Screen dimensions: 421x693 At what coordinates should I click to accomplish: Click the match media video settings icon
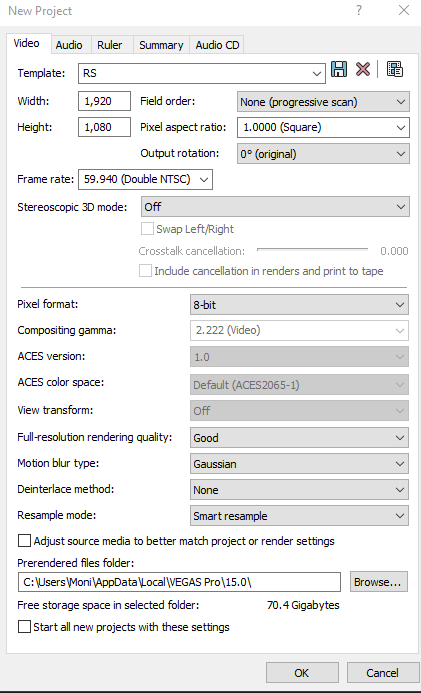pos(394,69)
